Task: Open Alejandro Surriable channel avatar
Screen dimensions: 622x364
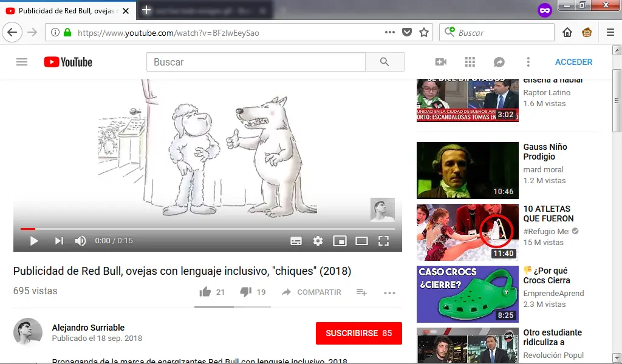Action: point(28,332)
